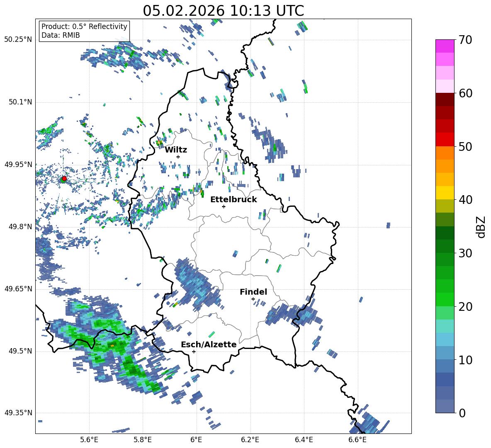Screen dimensions: 491x448
Task: Click the Product: 0.5° Reflectivity text
Action: tap(84, 27)
